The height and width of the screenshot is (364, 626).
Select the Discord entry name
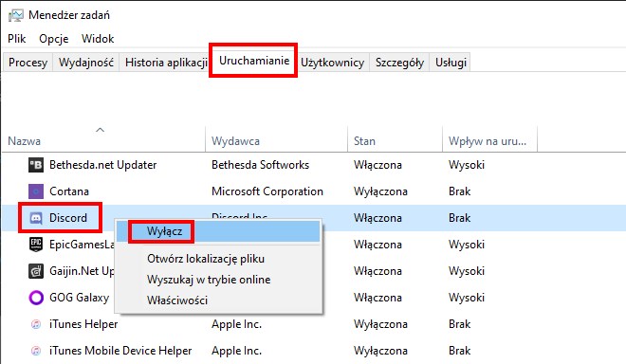(68, 218)
